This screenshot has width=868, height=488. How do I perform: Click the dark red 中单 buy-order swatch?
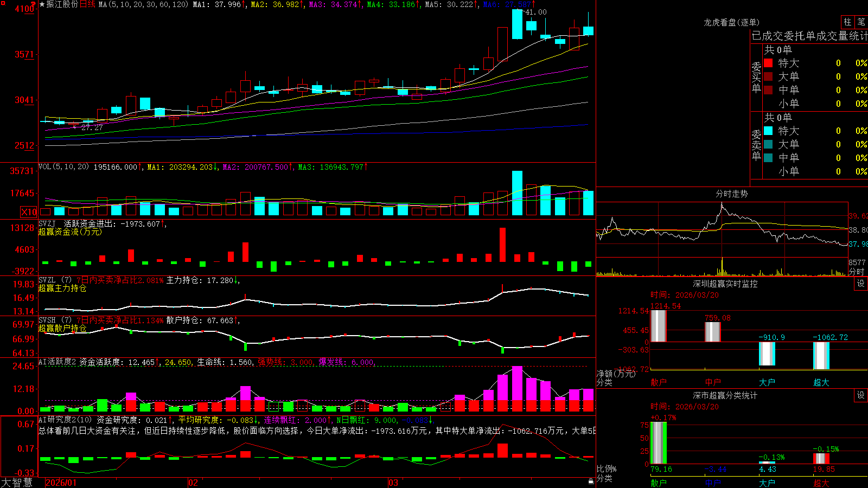pos(768,89)
